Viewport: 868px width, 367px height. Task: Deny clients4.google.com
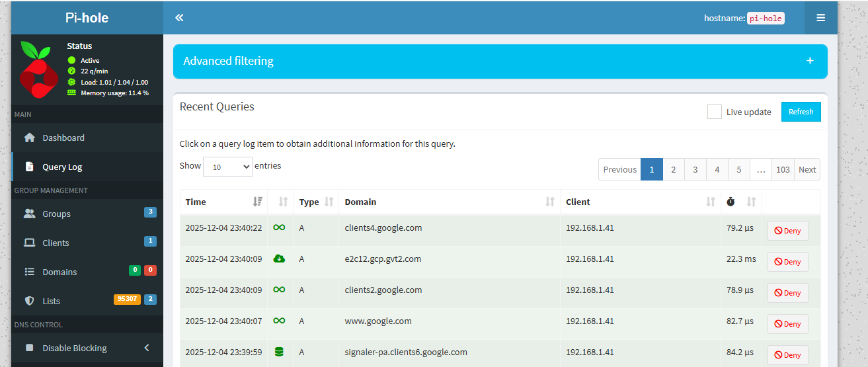click(787, 231)
